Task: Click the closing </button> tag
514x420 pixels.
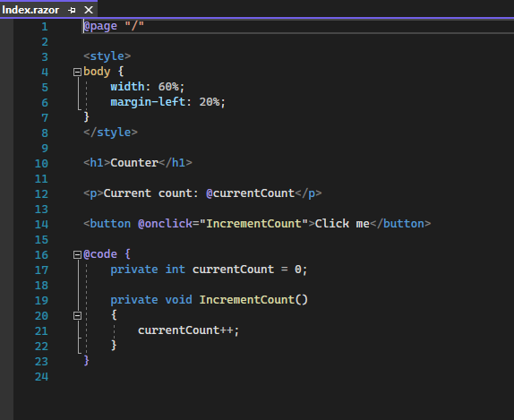Action: tap(400, 224)
